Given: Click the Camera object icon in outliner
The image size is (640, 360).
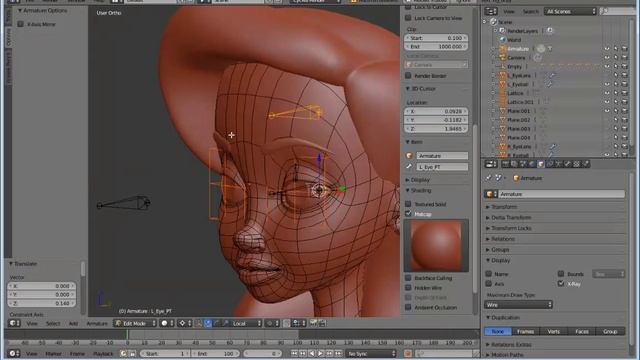Looking at the screenshot, I should point(502,58).
